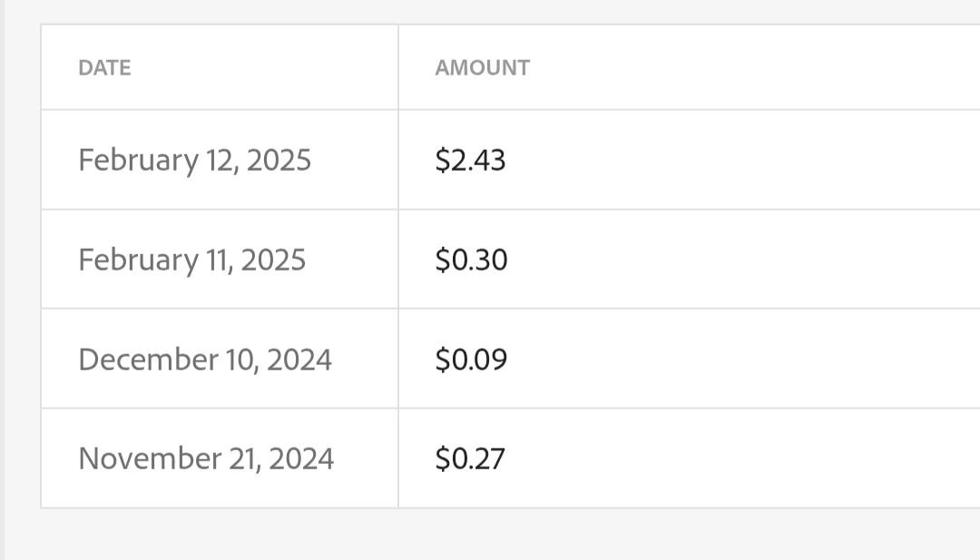The height and width of the screenshot is (560, 980).
Task: Click the gray margin left of the November row
Action: pos(23,458)
